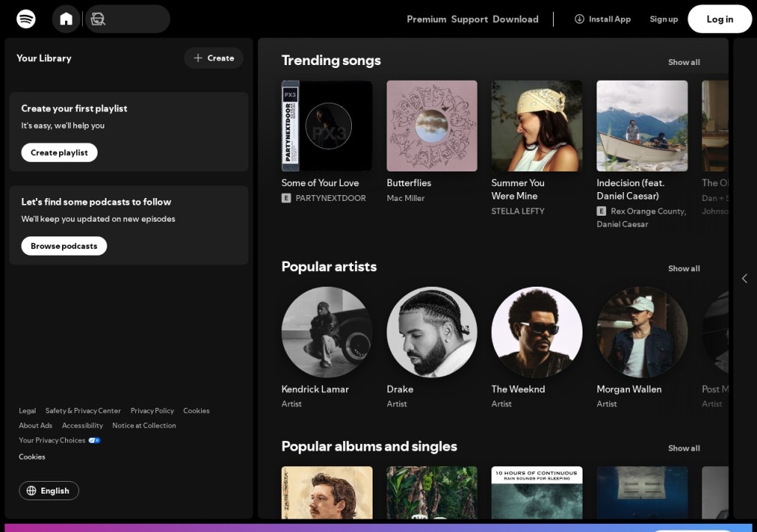Toggle Your Privacy Choices switch icon
Image resolution: width=757 pixels, height=532 pixels.
[x=94, y=440]
